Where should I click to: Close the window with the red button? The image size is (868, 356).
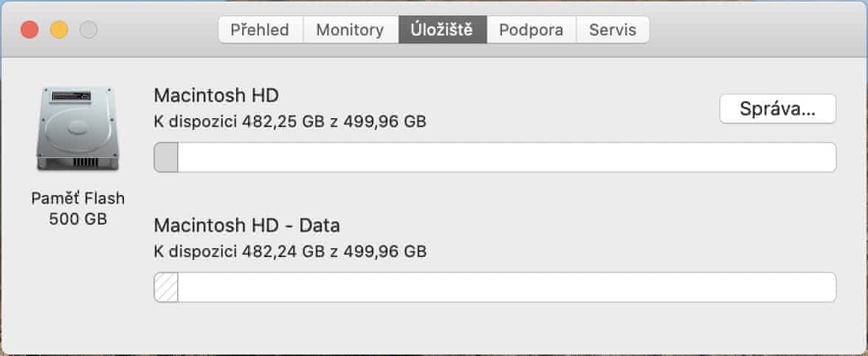coord(30,30)
